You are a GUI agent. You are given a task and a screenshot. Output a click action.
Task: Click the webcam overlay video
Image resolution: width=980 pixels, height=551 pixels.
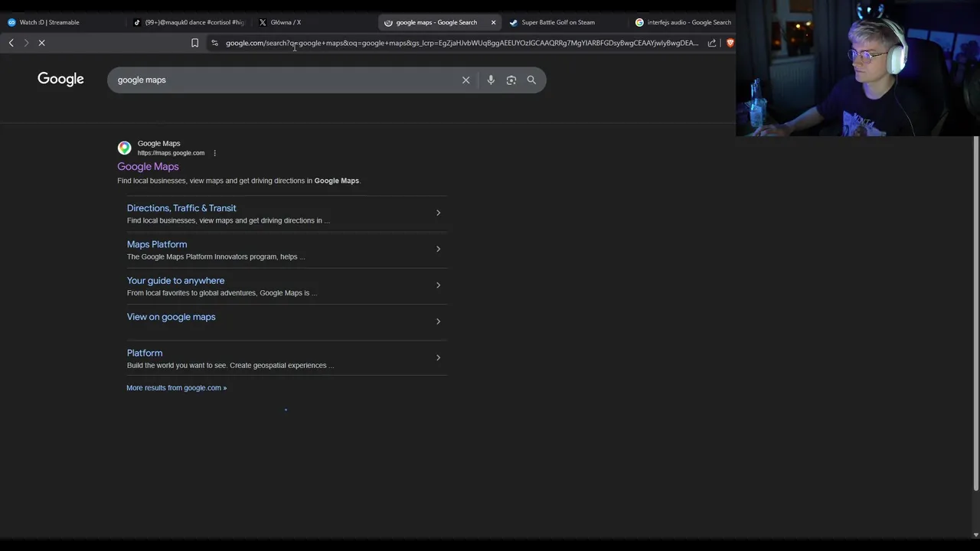click(857, 68)
